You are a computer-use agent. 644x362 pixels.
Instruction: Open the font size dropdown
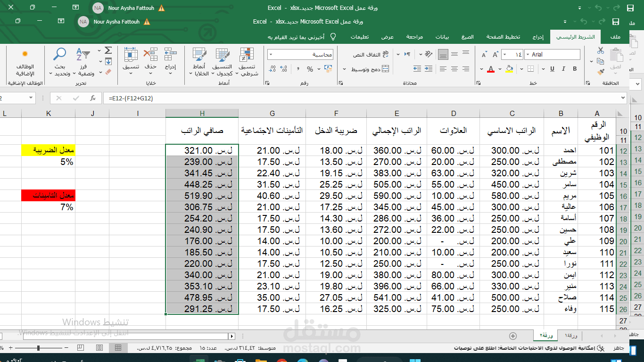pos(505,55)
